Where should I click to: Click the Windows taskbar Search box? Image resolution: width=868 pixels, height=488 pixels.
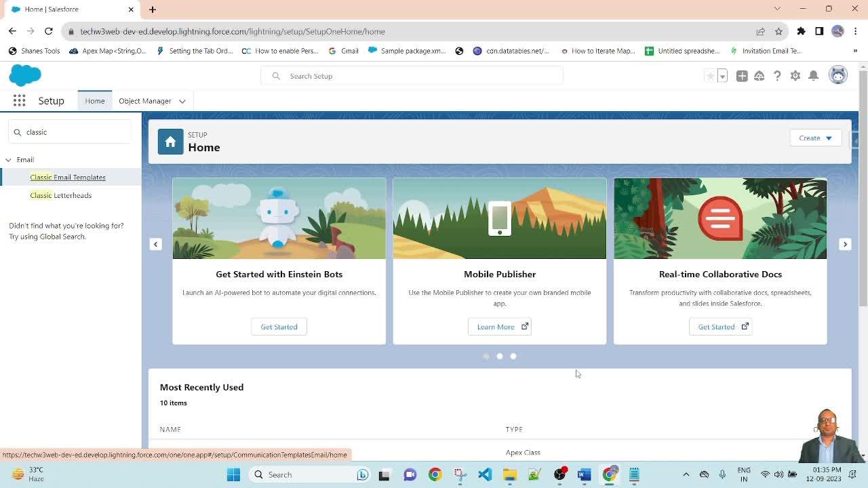(309, 474)
